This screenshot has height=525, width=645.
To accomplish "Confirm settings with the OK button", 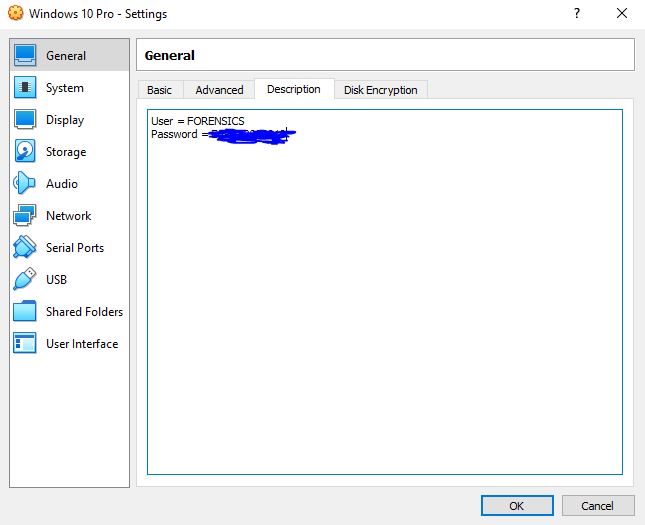I will pyautogui.click(x=517, y=505).
